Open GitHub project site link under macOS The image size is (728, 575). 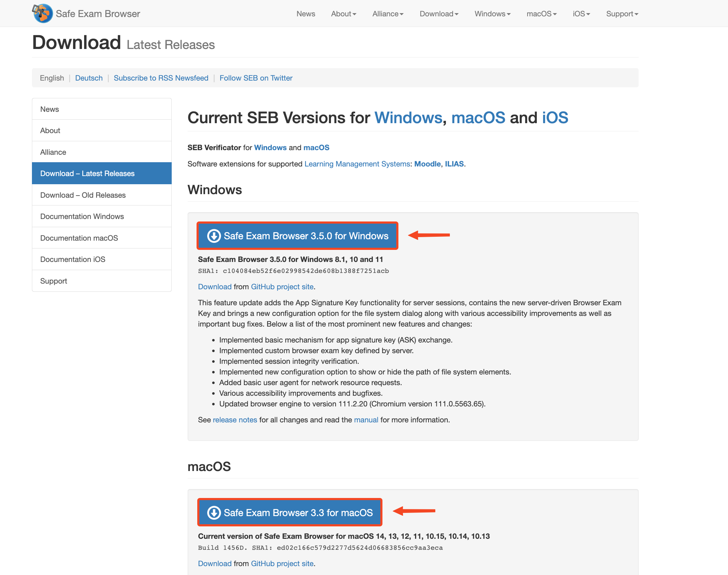[282, 564]
